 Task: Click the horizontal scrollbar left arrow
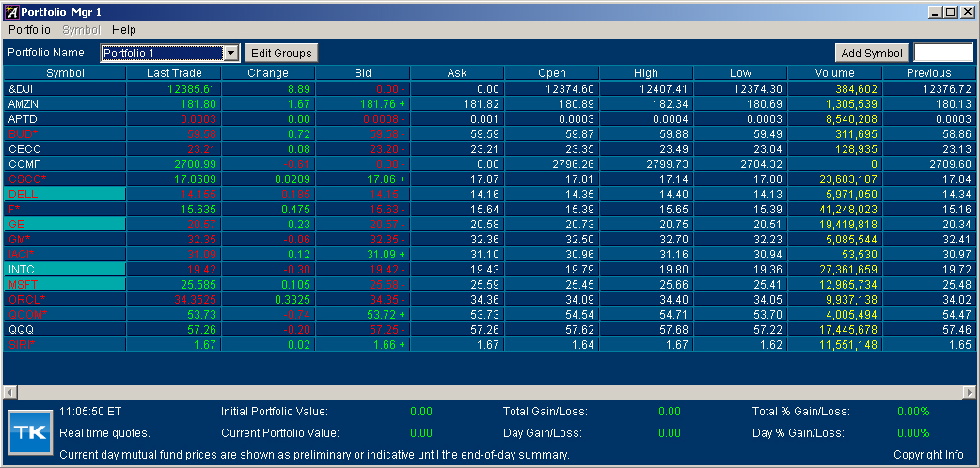click(x=10, y=393)
